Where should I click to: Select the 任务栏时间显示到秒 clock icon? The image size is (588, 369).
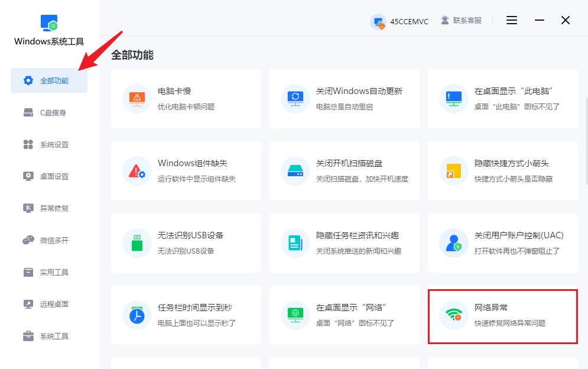pyautogui.click(x=137, y=315)
